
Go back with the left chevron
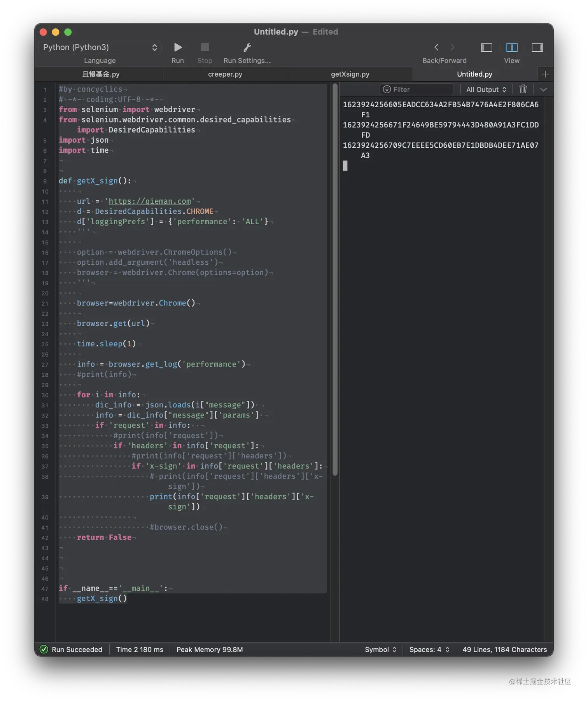coord(436,47)
